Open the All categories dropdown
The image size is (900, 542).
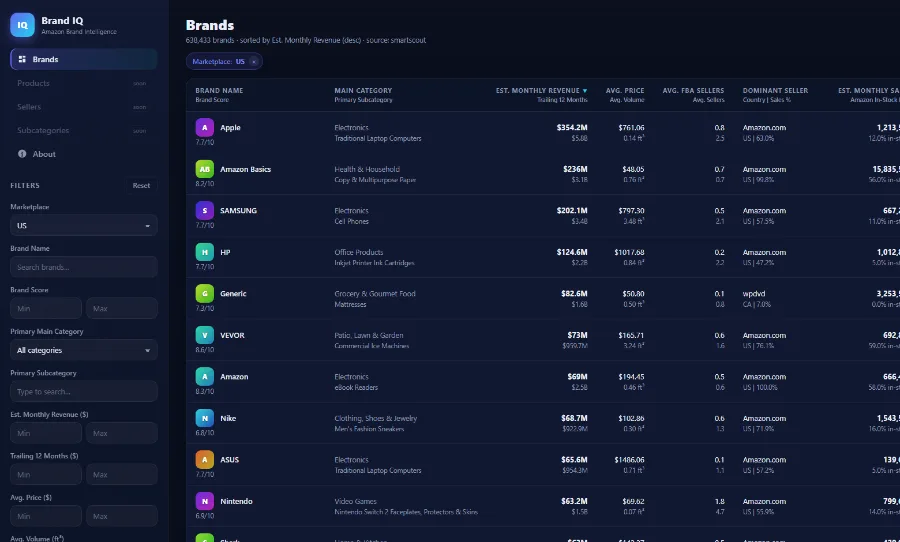(x=84, y=350)
